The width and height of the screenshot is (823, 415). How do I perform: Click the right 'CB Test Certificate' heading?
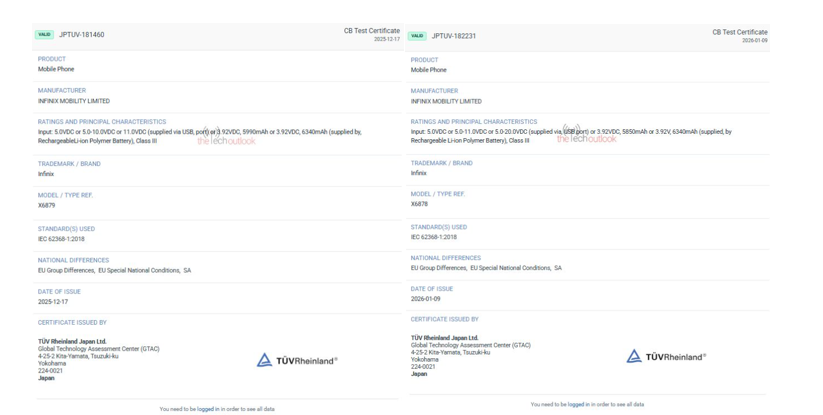(739, 32)
